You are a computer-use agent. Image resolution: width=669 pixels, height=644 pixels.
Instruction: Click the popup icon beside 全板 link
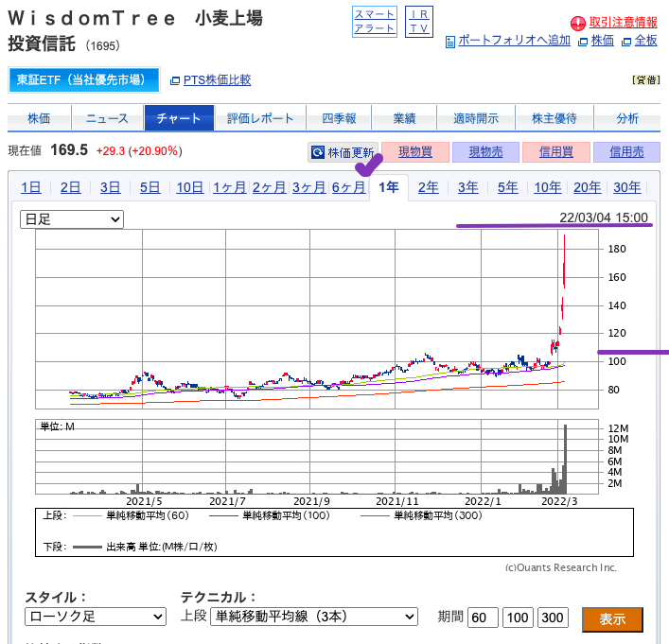626,42
